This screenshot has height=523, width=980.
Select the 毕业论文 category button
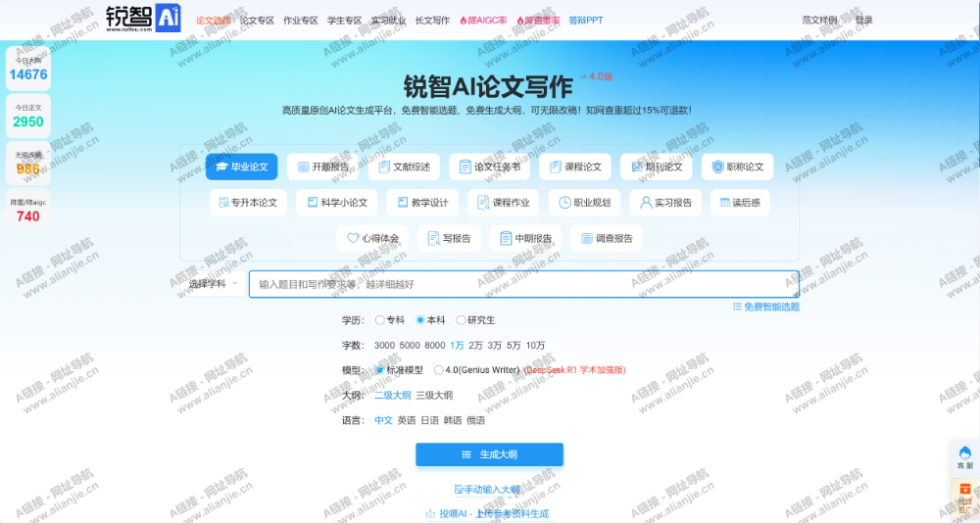coord(241,166)
